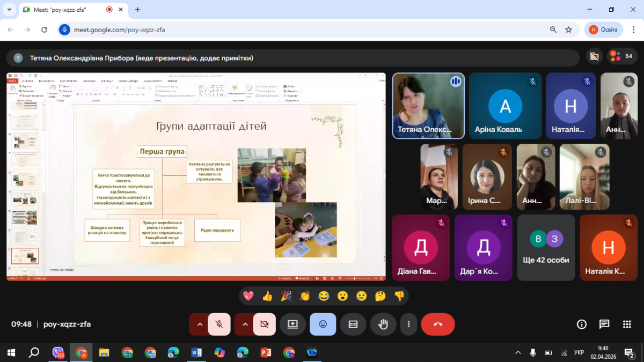The image size is (644, 362).
Task: Toggle closed captions
Action: point(353,324)
